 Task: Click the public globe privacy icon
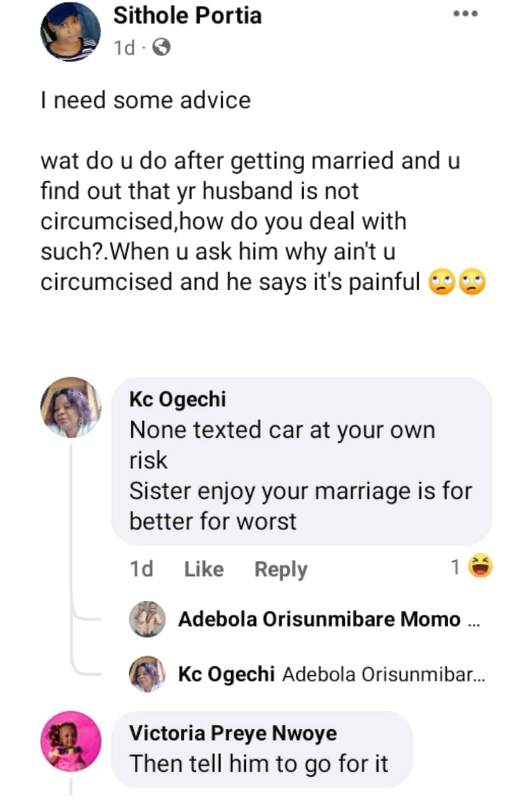[162, 47]
